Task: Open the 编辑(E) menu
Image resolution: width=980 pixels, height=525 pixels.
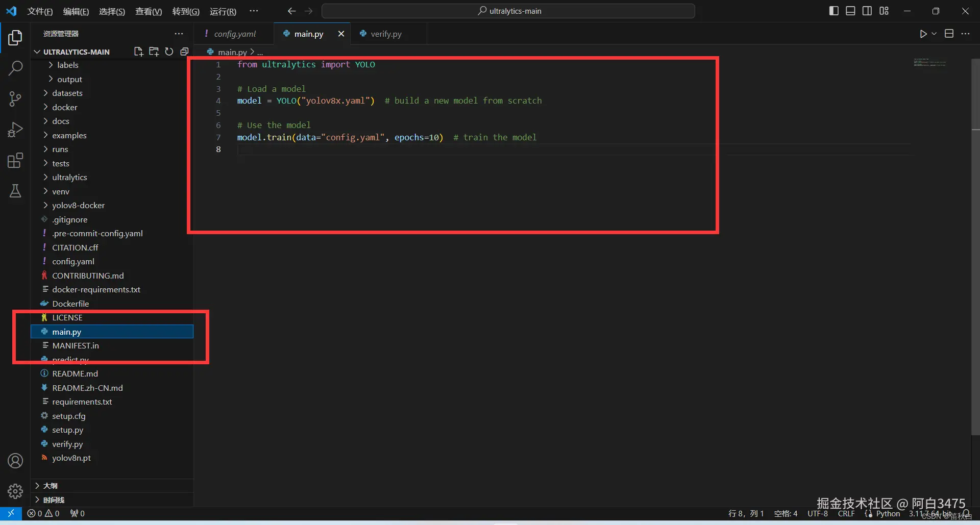Action: point(76,11)
